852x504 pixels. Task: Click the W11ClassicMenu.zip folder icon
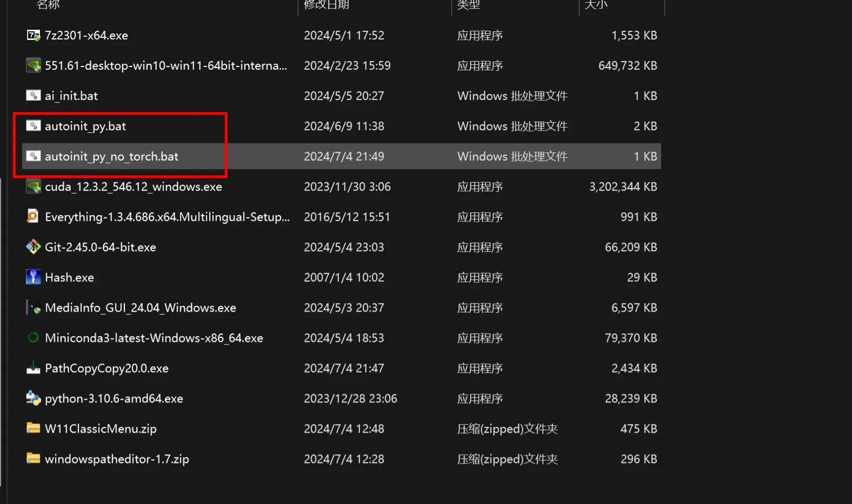pos(34,429)
